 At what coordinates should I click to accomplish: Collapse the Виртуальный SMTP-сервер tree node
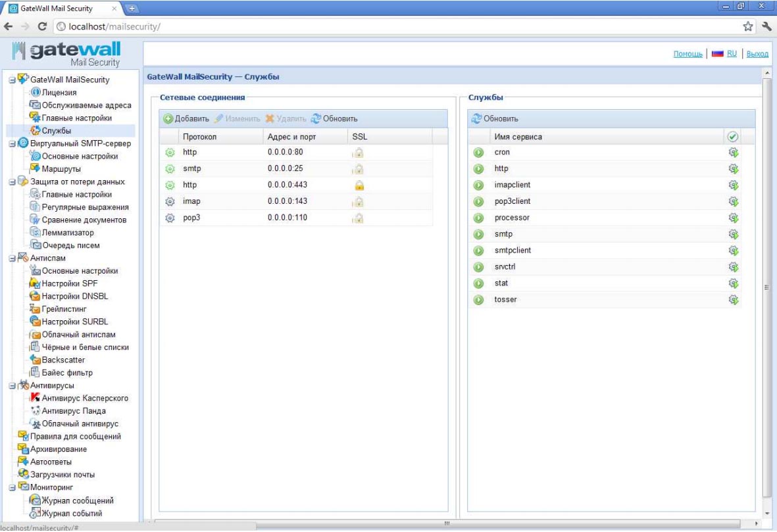coord(13,144)
